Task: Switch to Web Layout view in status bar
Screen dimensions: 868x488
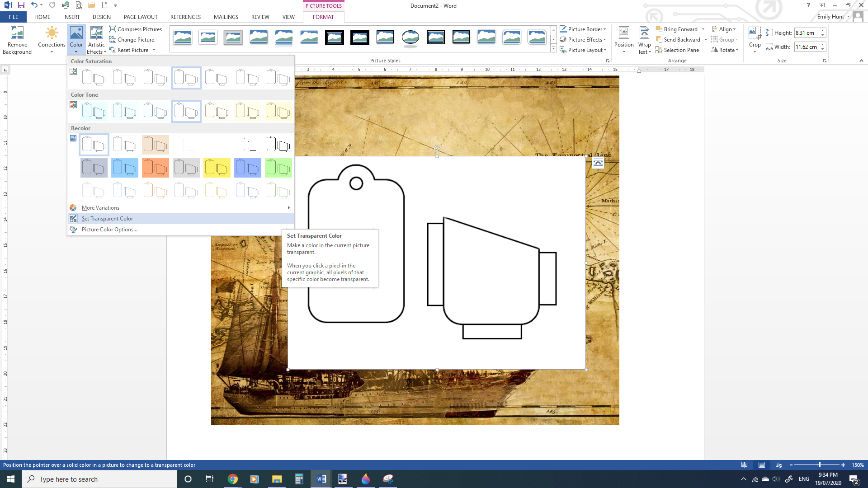Action: pos(778,465)
